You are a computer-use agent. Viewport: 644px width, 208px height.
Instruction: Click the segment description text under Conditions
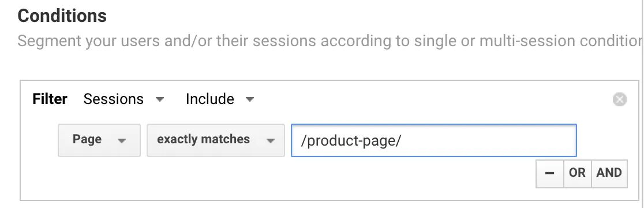click(x=328, y=41)
